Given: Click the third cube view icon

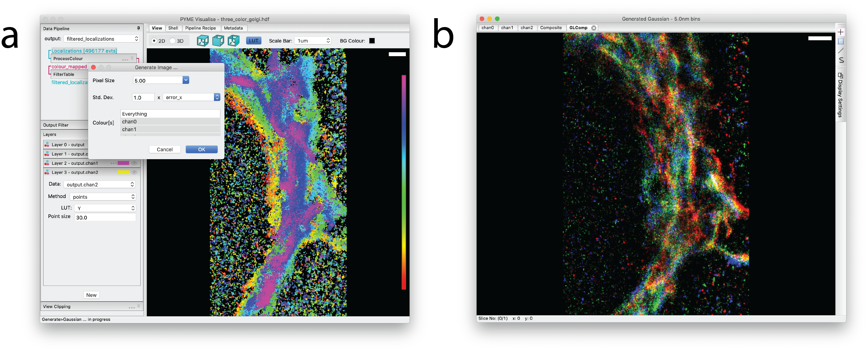Looking at the screenshot, I should [233, 41].
